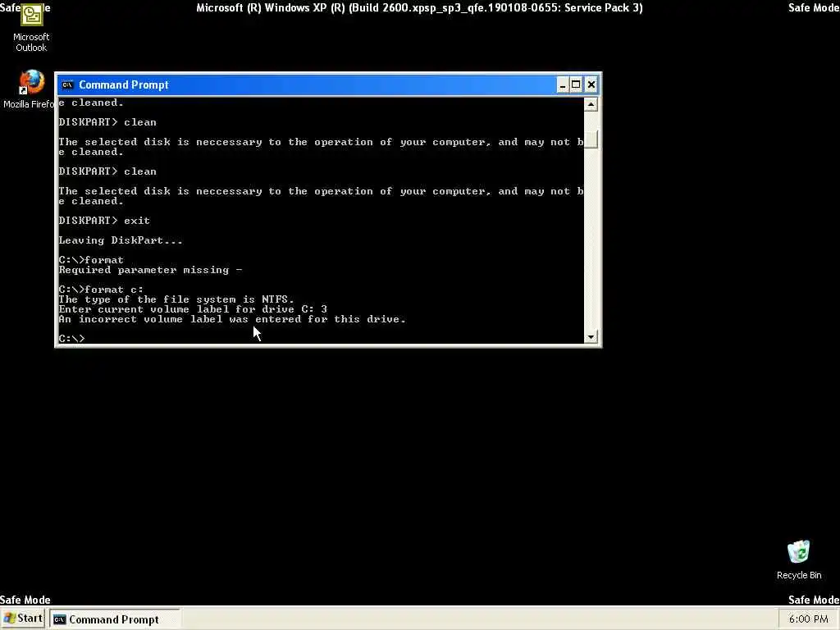The height and width of the screenshot is (630, 840).
Task: Click the taskbar clock showing 6:00 PM
Action: [808, 619]
